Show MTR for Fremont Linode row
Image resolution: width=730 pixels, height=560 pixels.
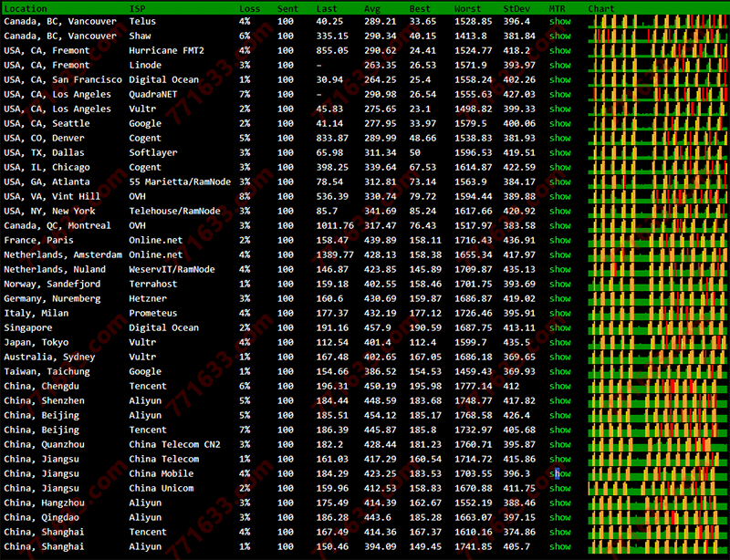pyautogui.click(x=559, y=65)
